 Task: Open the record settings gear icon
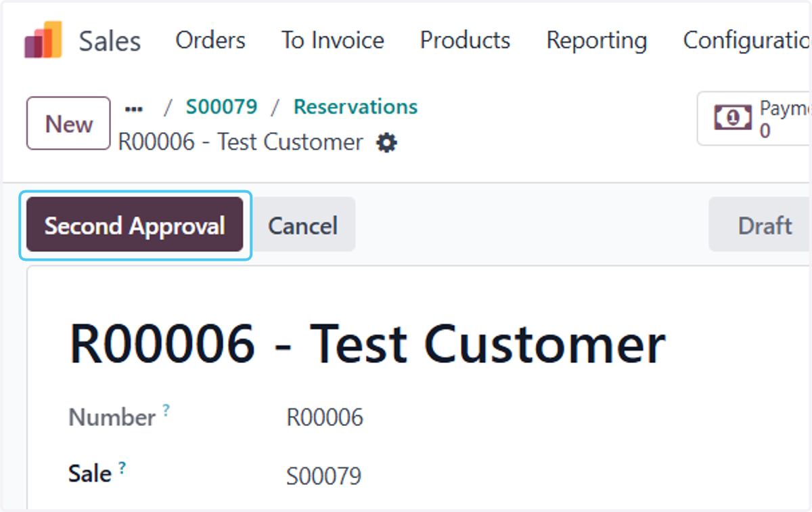click(x=387, y=143)
